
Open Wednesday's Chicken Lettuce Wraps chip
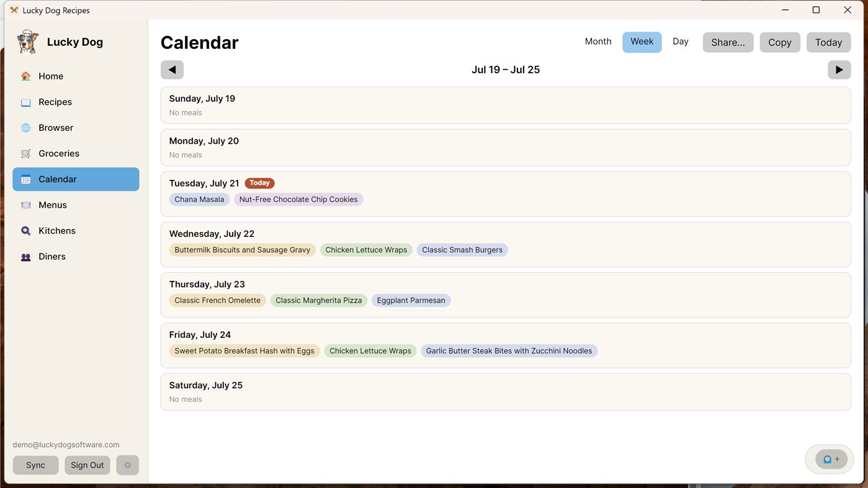366,250
